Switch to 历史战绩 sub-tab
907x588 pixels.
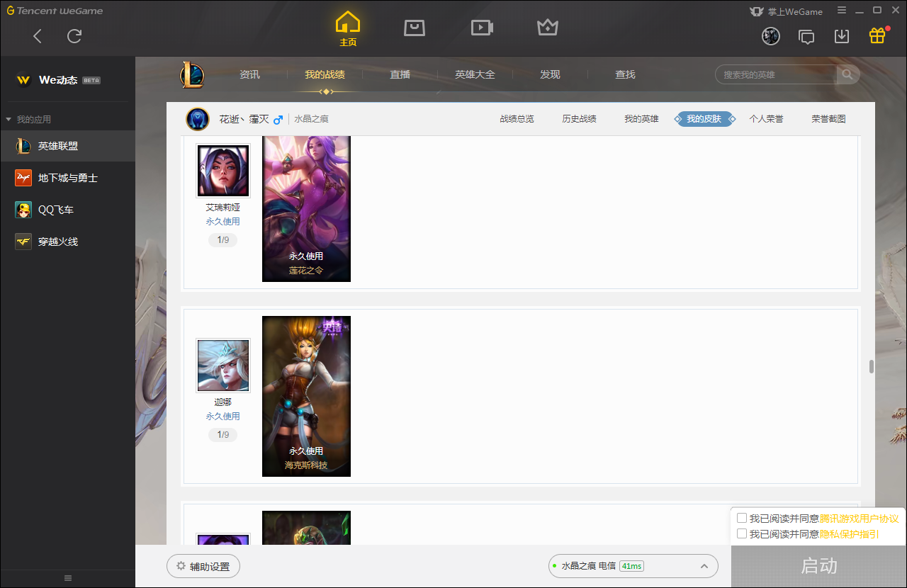pos(579,119)
